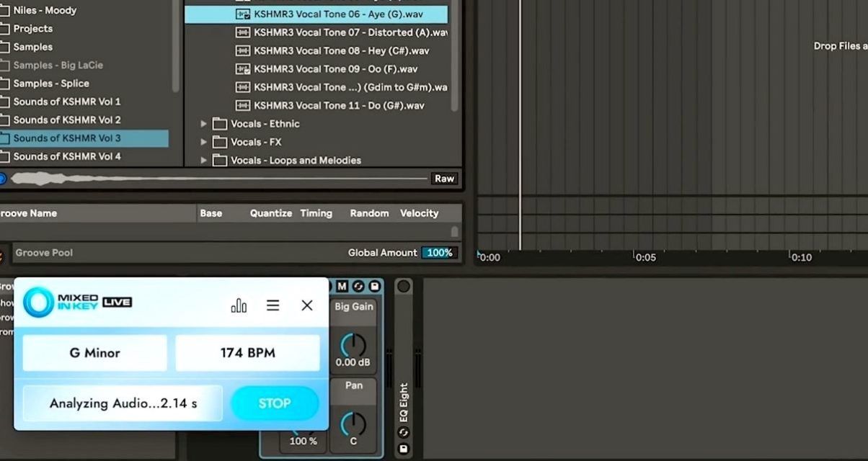The width and height of the screenshot is (868, 461).
Task: Open the analytics chart icon in Mixed In Key
Action: [x=239, y=305]
